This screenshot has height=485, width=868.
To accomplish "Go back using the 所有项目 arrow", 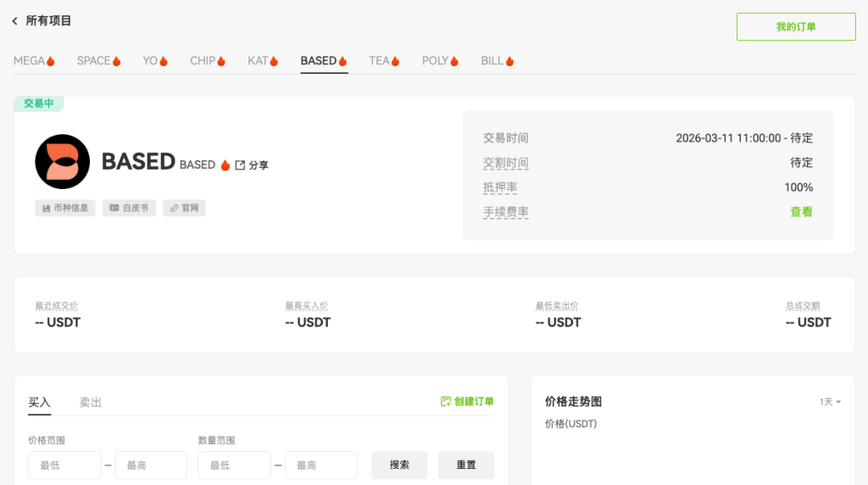I will click(15, 21).
